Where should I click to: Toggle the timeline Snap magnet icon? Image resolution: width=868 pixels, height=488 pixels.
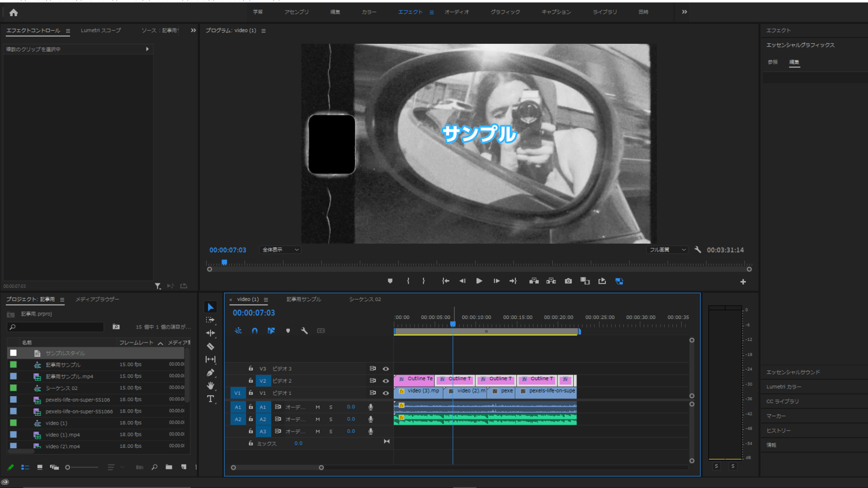click(x=255, y=331)
